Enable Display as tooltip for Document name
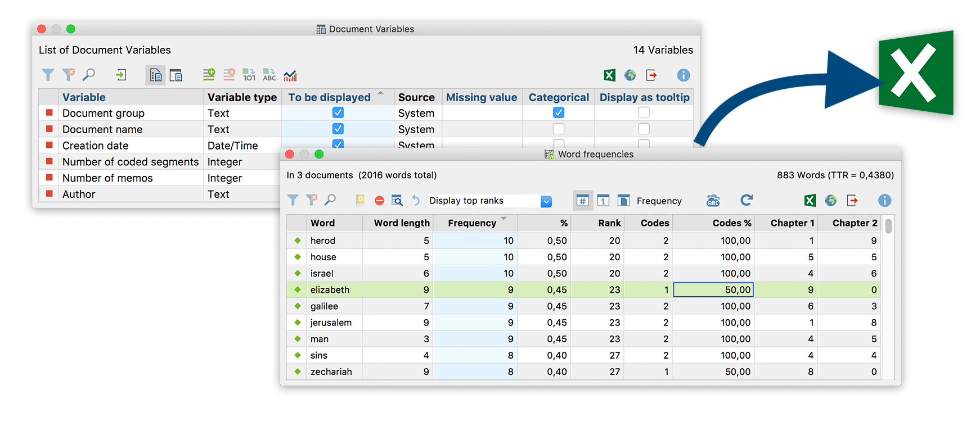The image size is (980, 421). pos(644,129)
